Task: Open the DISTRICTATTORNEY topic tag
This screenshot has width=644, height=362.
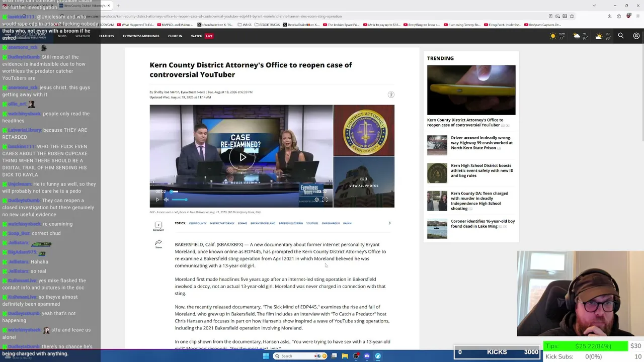Action: coord(222,223)
